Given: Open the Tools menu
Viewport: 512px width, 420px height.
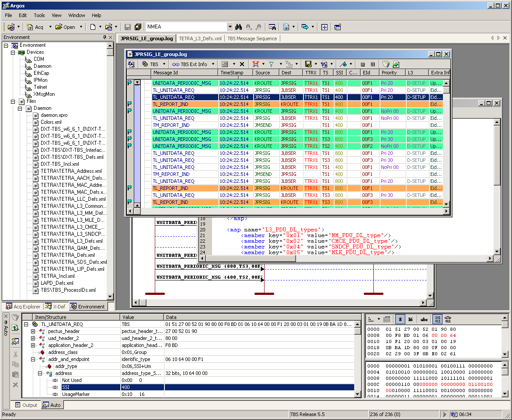Looking at the screenshot, I should [39, 15].
